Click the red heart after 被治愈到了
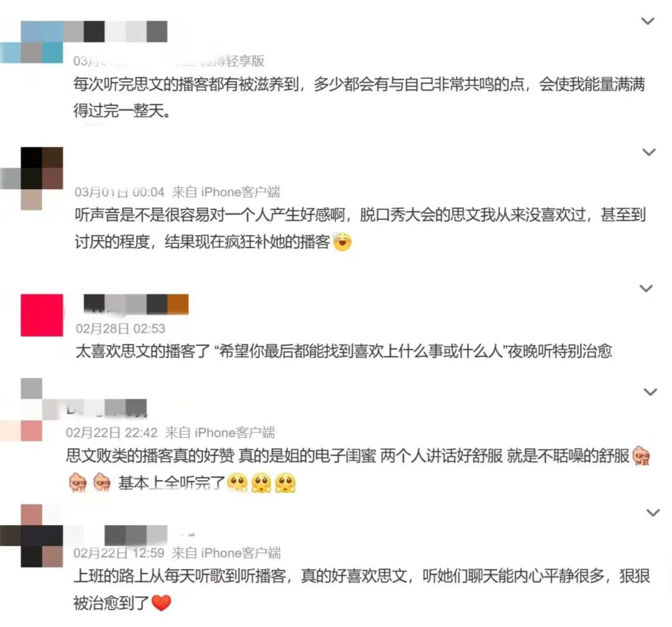This screenshot has height=627, width=672. pyautogui.click(x=161, y=603)
